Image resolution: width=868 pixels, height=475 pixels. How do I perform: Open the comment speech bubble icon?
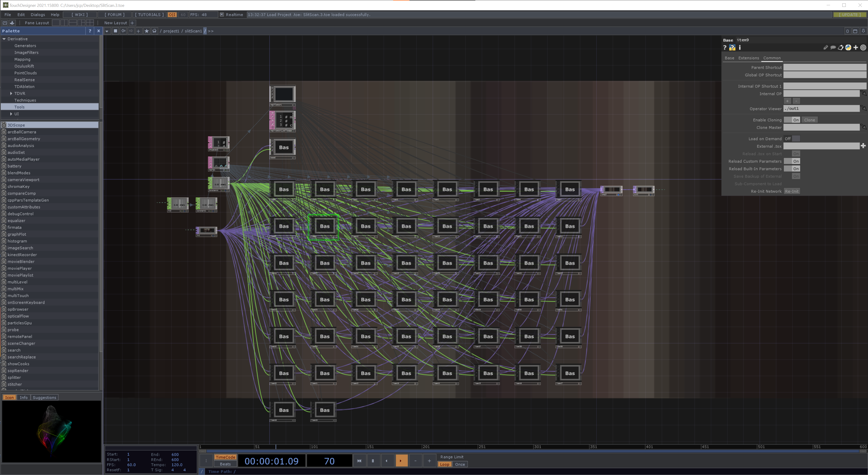[833, 48]
